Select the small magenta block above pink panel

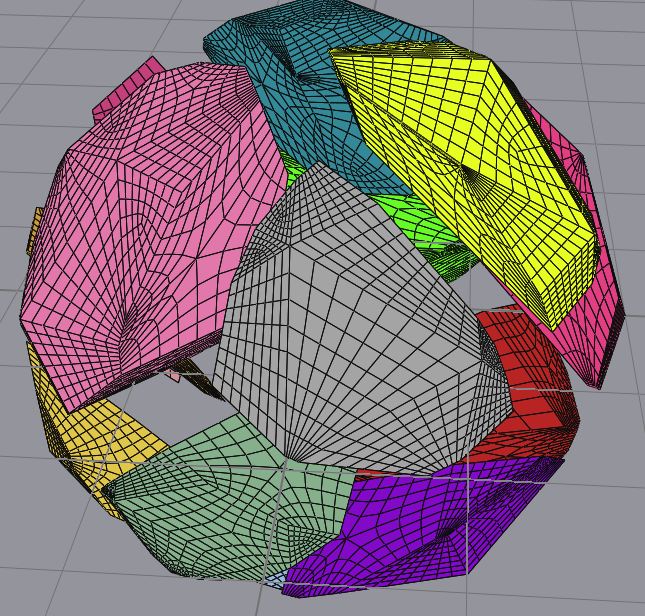pos(128,88)
